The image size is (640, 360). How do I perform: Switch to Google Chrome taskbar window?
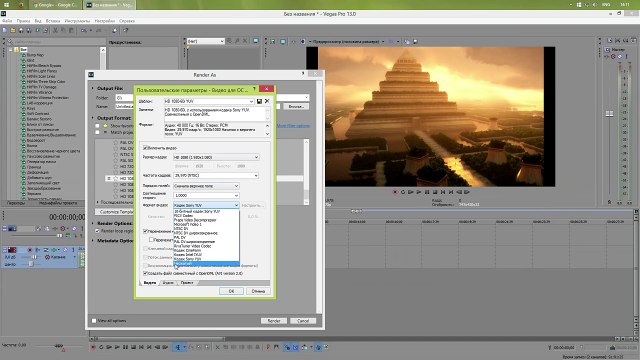click(x=56, y=5)
